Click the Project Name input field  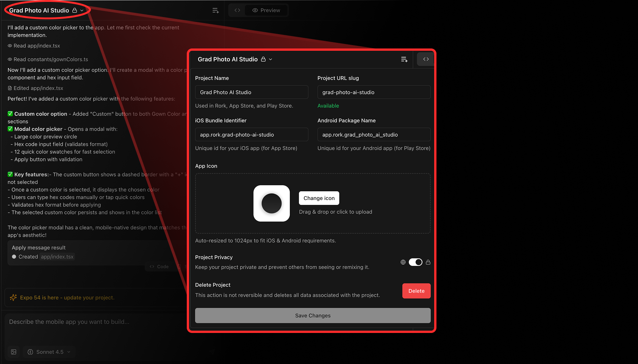pyautogui.click(x=252, y=92)
